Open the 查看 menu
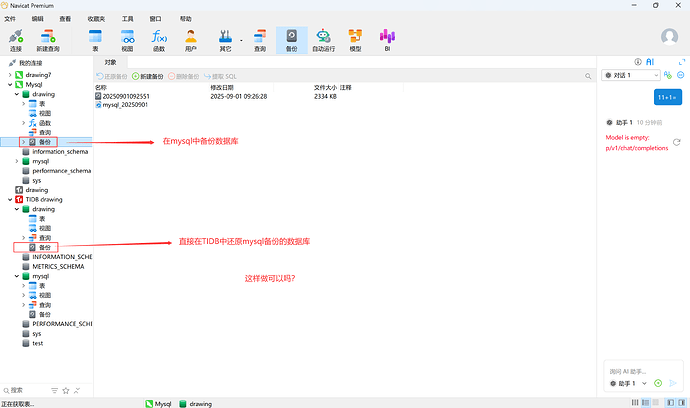This screenshot has height=408, width=690. pyautogui.click(x=65, y=19)
